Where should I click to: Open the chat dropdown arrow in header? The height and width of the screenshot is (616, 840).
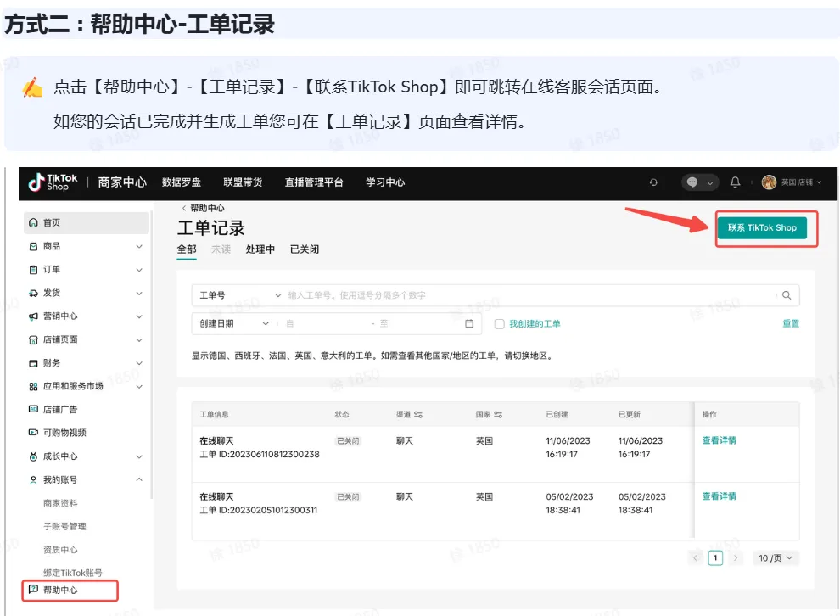[x=710, y=182]
